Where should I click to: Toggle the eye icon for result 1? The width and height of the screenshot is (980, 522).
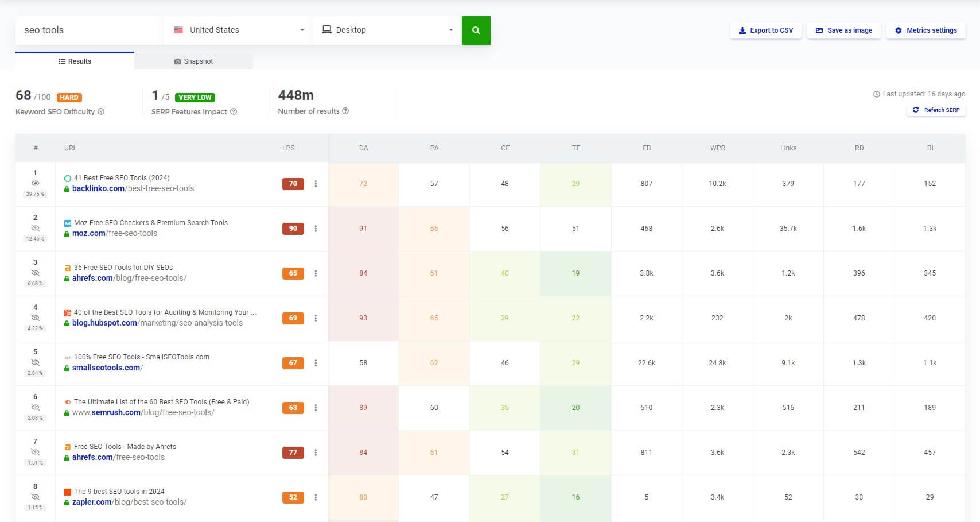[x=35, y=183]
